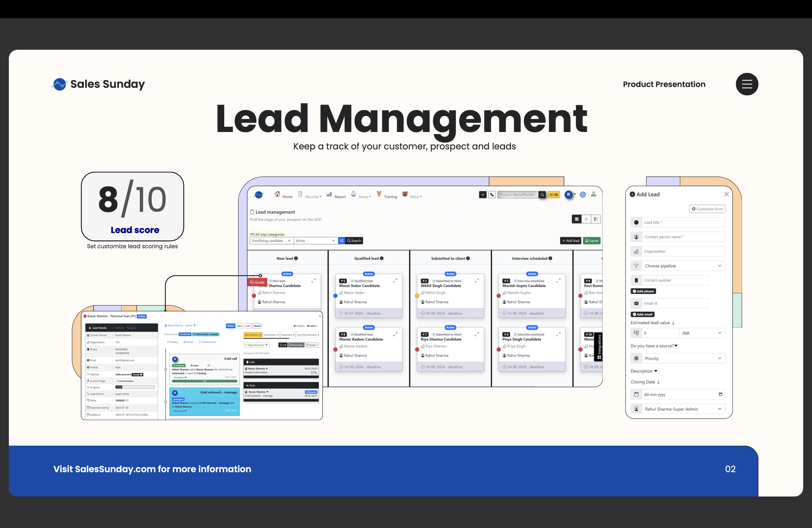Image resolution: width=812 pixels, height=528 pixels.
Task: Open the Report section via its chart icon
Action: (329, 194)
